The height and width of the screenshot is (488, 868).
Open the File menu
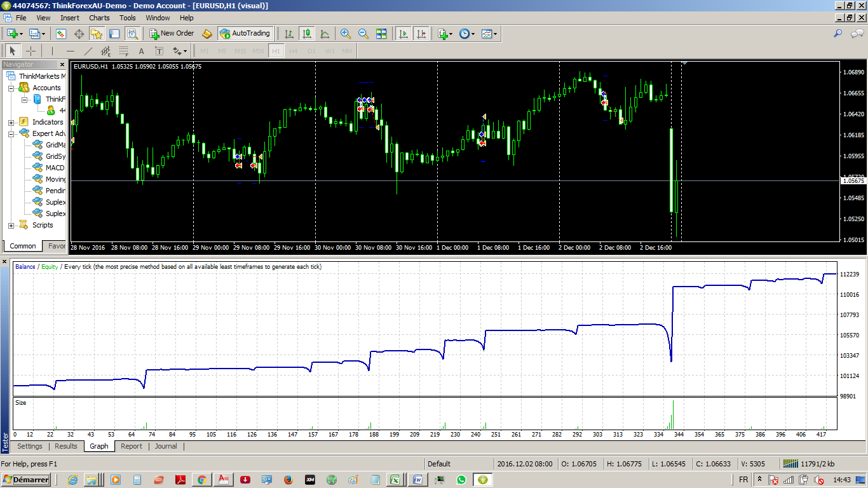pos(21,18)
